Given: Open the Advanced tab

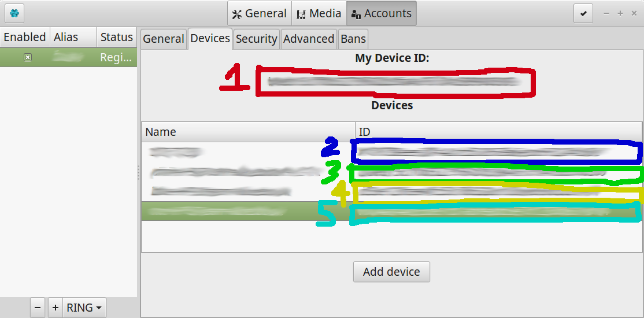Looking at the screenshot, I should pyautogui.click(x=309, y=39).
